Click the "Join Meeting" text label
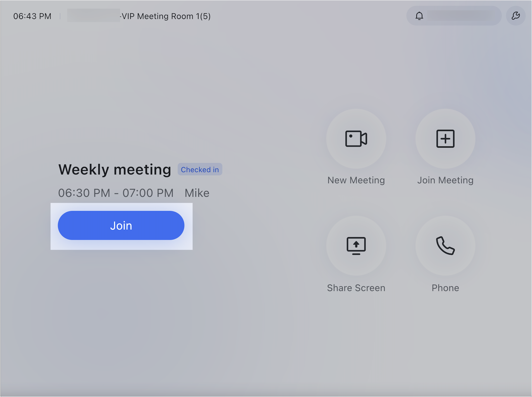This screenshot has height=397, width=532. (445, 180)
